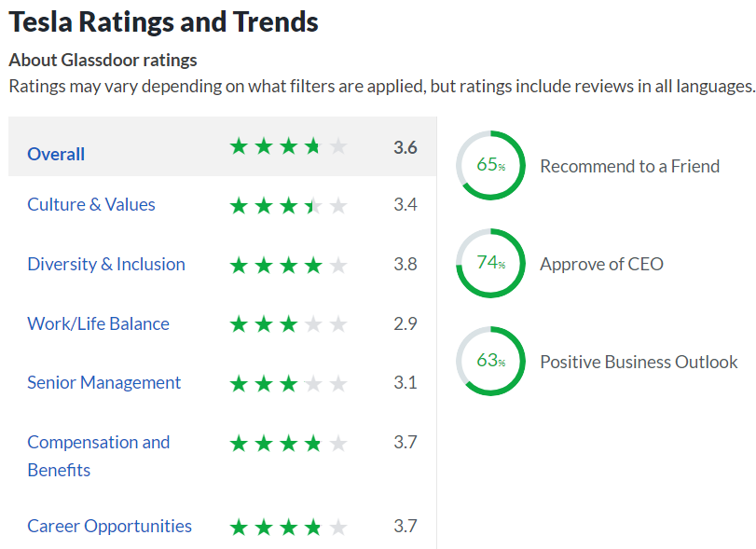
Task: Click the Senior Management score 3.1
Action: point(405,383)
